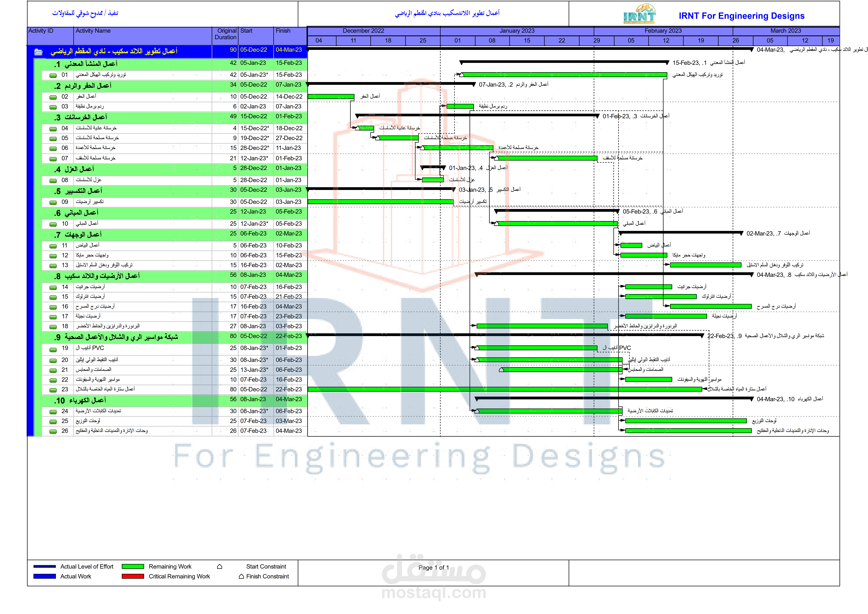The height and width of the screenshot is (614, 868).
Task: Select the activity icon for Activity ID 07
Action: click(x=53, y=159)
